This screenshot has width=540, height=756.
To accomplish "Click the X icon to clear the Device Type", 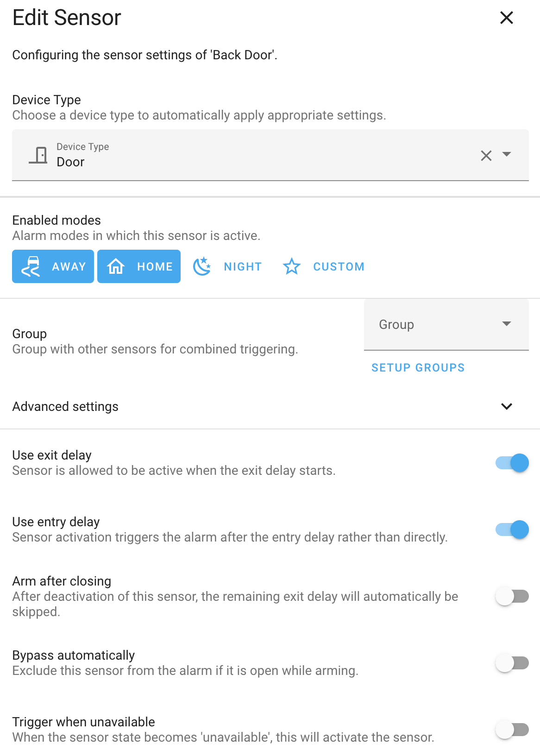I will coord(486,156).
